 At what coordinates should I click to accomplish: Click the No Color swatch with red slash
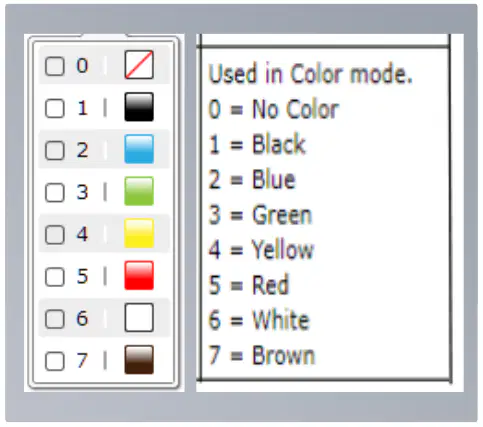[139, 65]
